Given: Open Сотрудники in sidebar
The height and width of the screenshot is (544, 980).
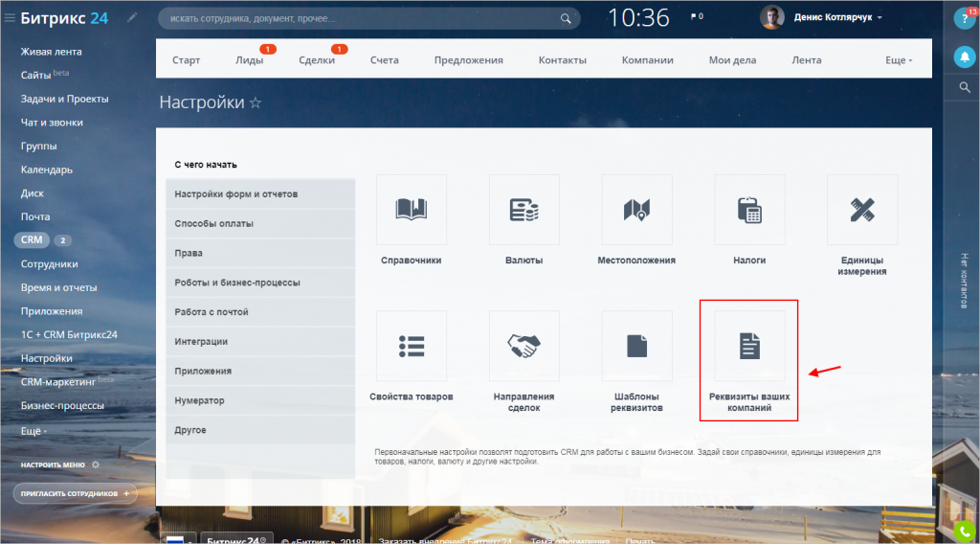Looking at the screenshot, I should click(x=50, y=264).
